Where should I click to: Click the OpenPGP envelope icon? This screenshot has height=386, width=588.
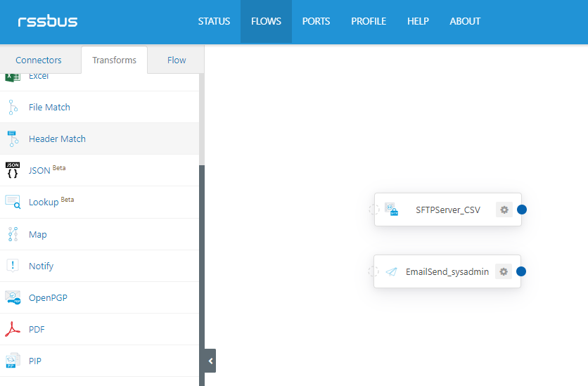(13, 297)
